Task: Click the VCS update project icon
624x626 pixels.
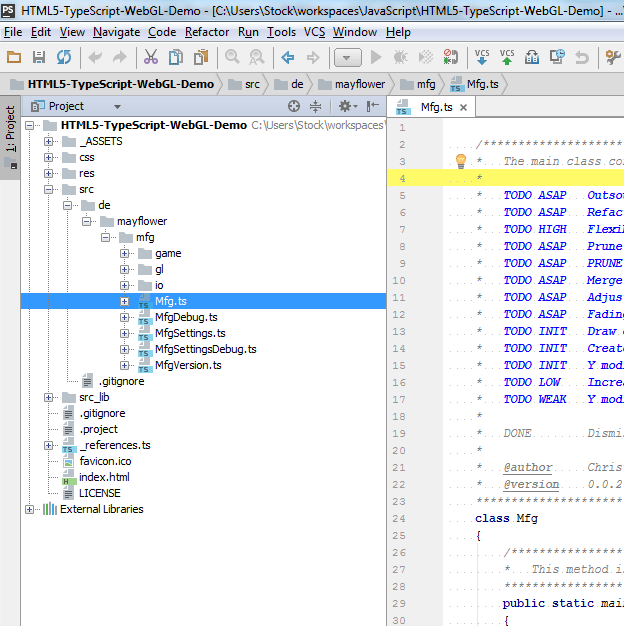Action: [x=482, y=57]
